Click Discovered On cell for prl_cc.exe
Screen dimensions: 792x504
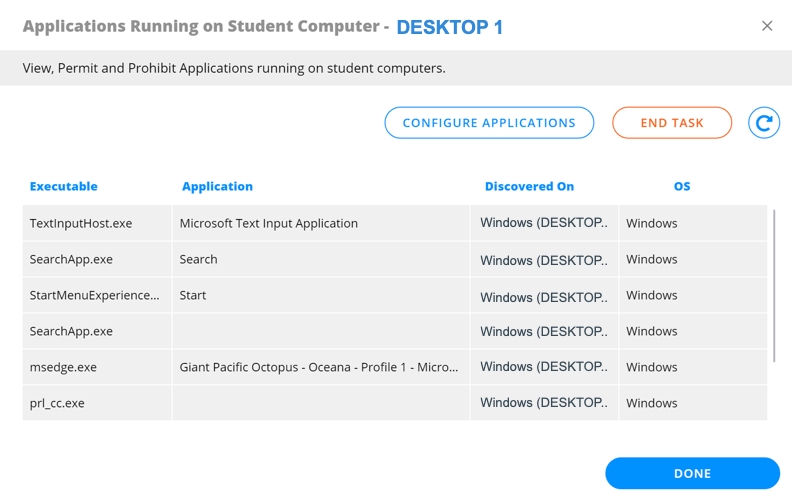click(543, 403)
